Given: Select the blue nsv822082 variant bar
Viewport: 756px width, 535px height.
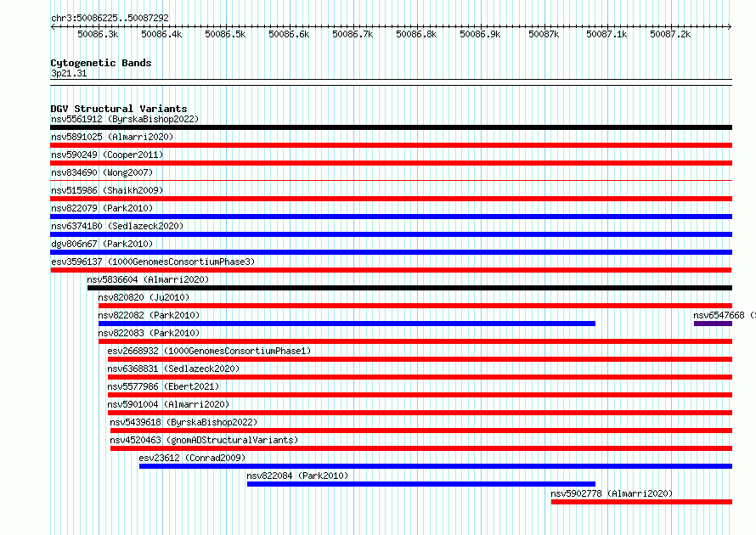Looking at the screenshot, I should pyautogui.click(x=347, y=324).
